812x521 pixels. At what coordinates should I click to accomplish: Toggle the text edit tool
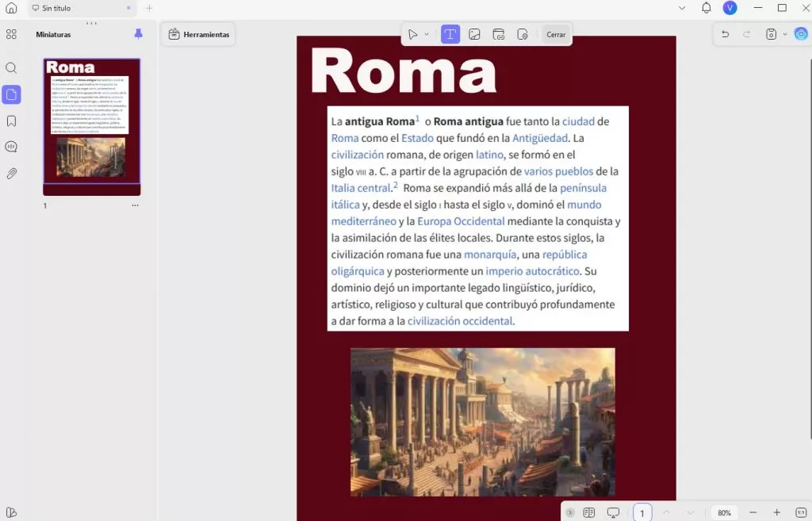450,34
